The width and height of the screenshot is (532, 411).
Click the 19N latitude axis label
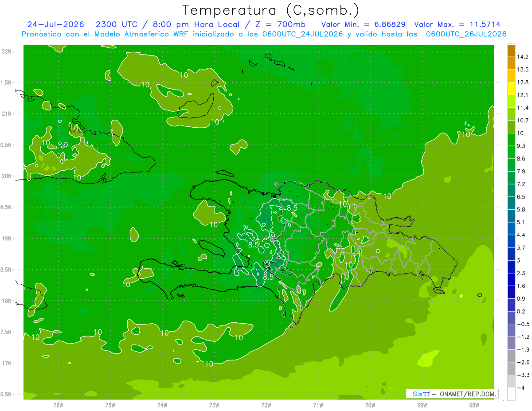[6, 239]
